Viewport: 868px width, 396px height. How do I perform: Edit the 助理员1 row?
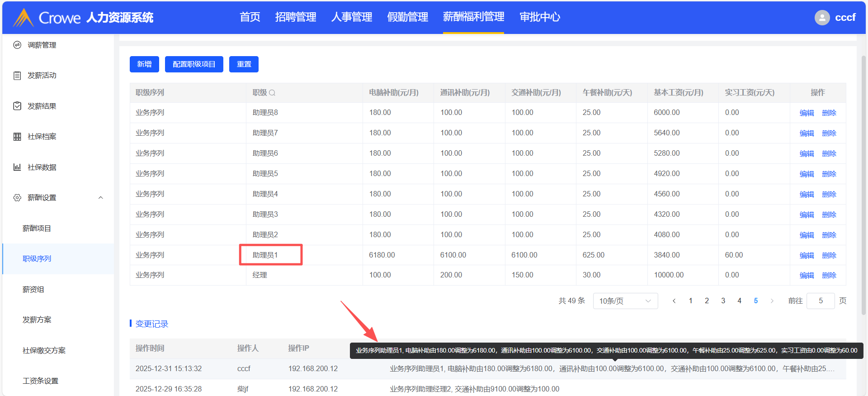806,255
